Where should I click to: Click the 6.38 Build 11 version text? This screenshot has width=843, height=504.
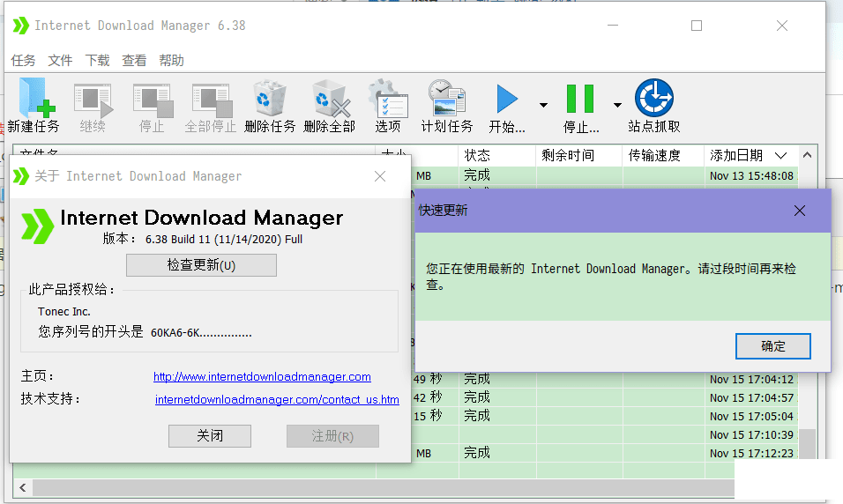click(x=224, y=239)
